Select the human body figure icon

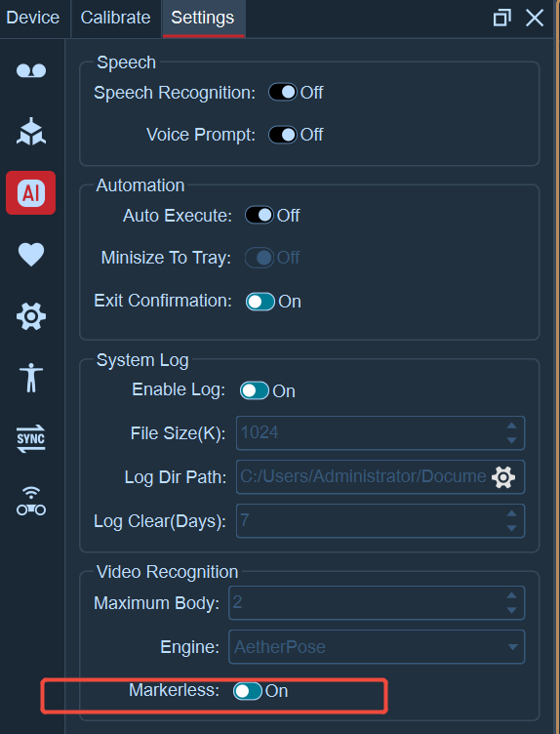31,378
